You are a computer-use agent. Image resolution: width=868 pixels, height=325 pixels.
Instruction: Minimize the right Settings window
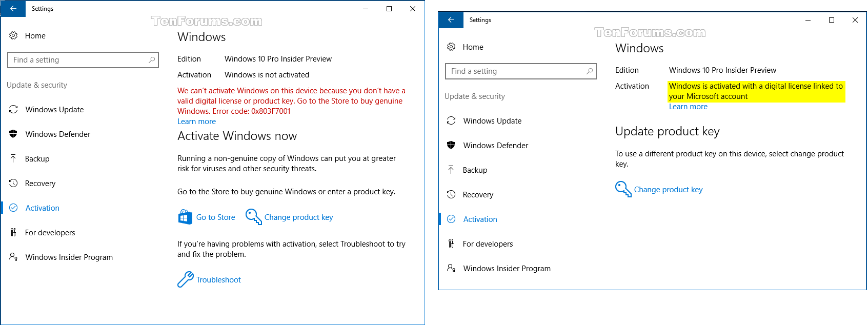808,20
